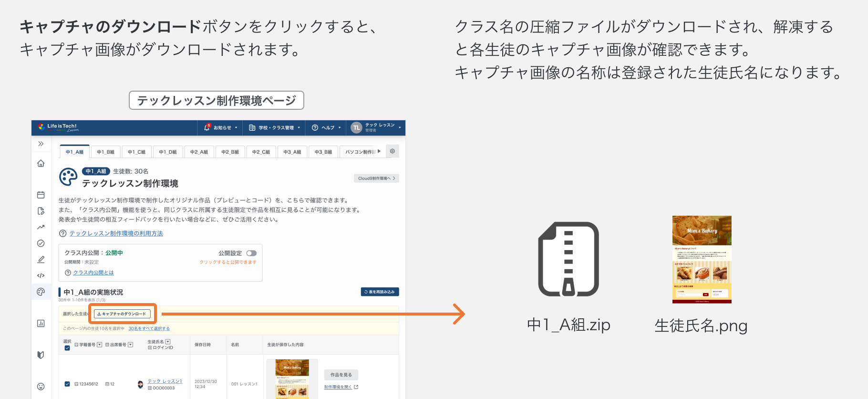Click the 作品を見る button
The image size is (868, 399).
coord(341,375)
